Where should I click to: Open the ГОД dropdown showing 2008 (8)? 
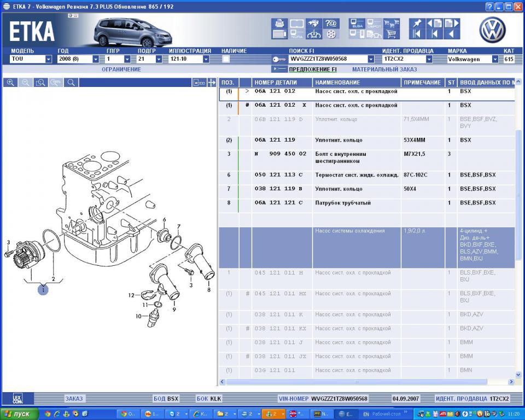78,59
